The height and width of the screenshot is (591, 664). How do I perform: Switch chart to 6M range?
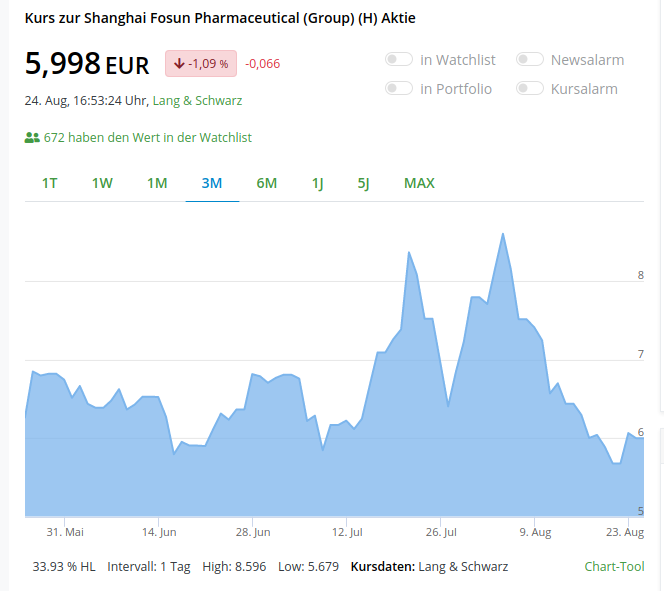267,183
